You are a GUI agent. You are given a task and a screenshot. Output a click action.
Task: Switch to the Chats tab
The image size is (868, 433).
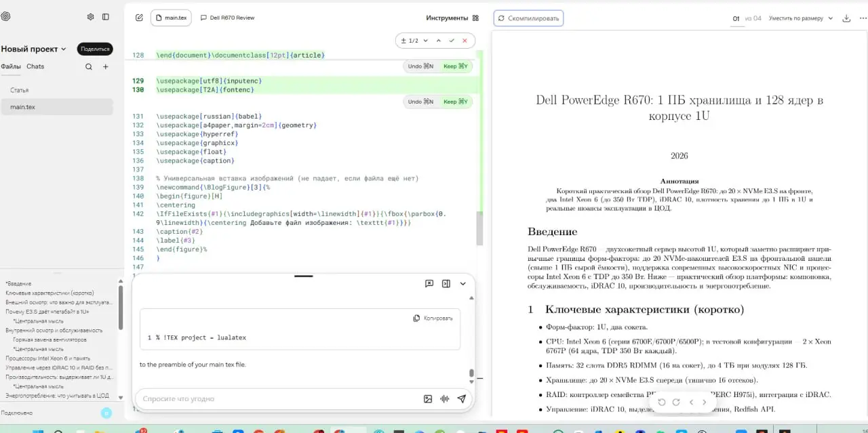35,66
